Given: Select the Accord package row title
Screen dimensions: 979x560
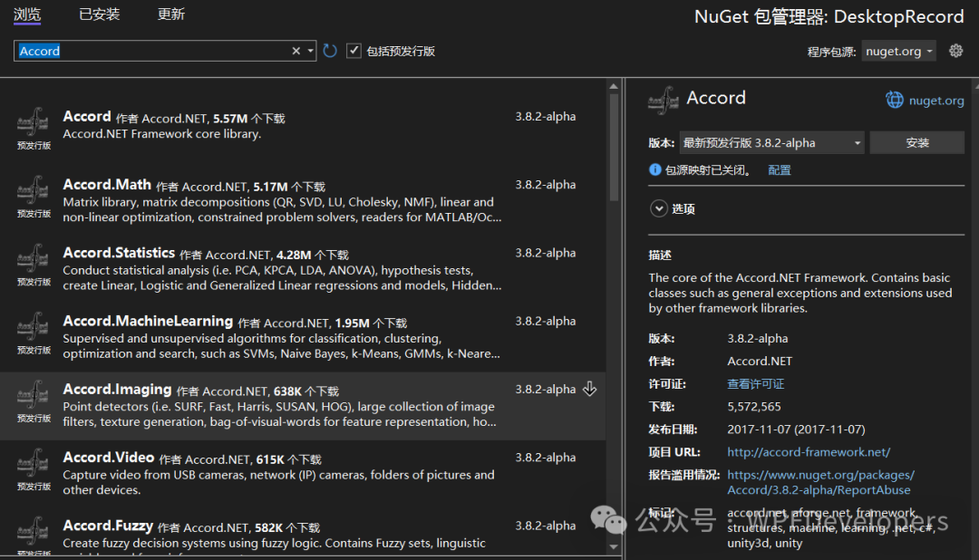Looking at the screenshot, I should click(87, 117).
